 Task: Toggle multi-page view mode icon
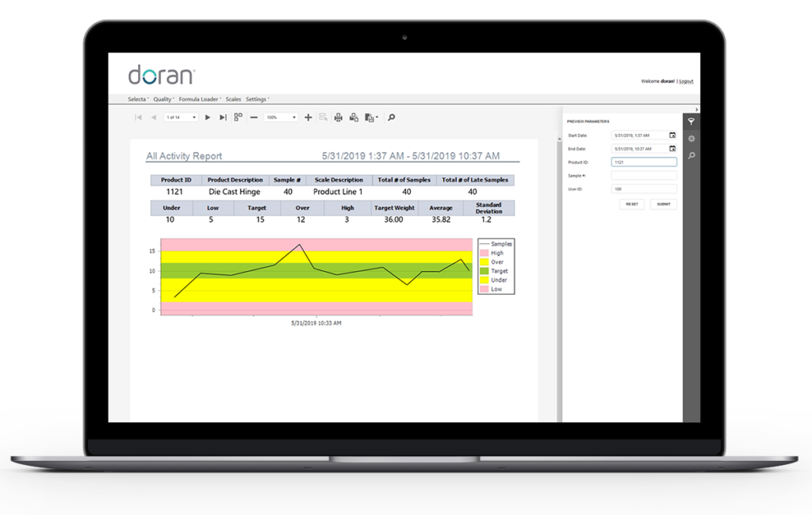(x=238, y=117)
